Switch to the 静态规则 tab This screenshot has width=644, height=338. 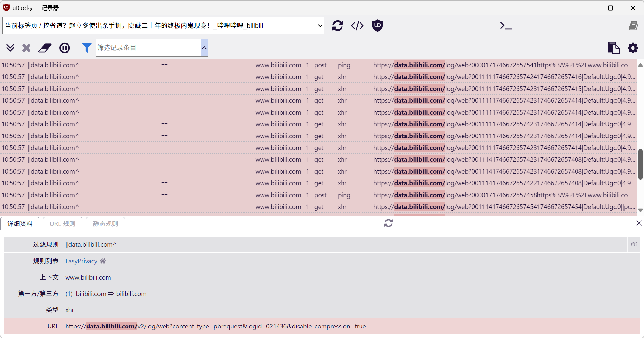[x=105, y=223]
